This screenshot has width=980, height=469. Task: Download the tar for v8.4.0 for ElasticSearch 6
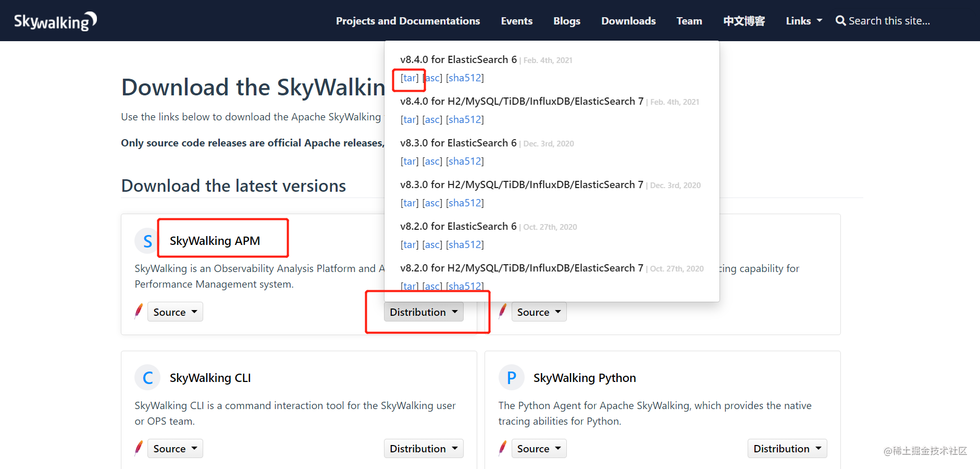[409, 78]
